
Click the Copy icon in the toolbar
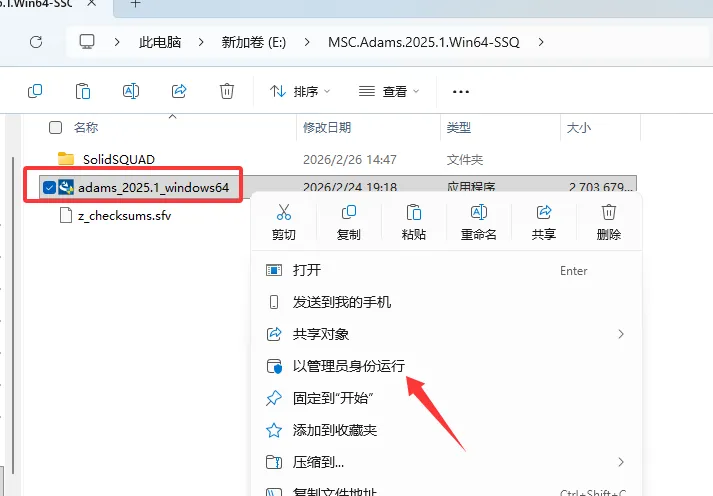tap(35, 91)
